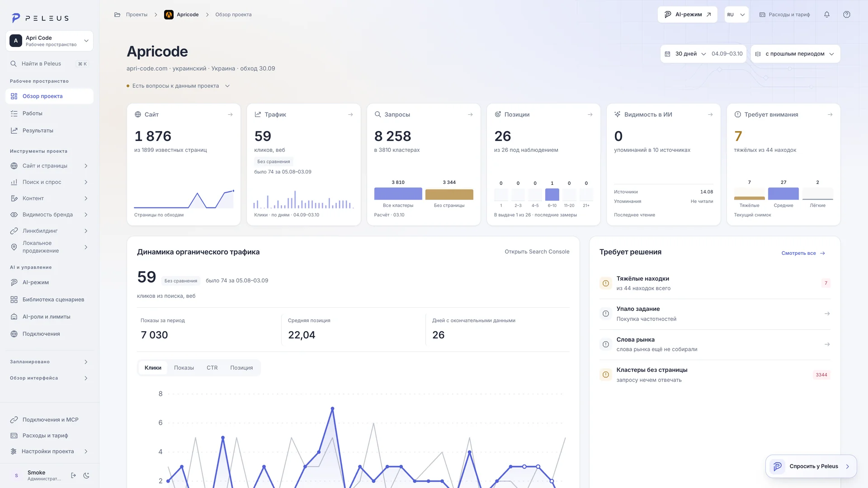Open the Позиции card arrow
The image size is (868, 488).
[590, 115]
